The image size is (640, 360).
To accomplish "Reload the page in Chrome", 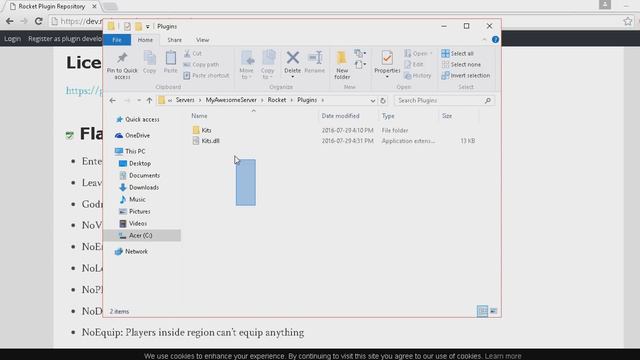I will [x=38, y=21].
